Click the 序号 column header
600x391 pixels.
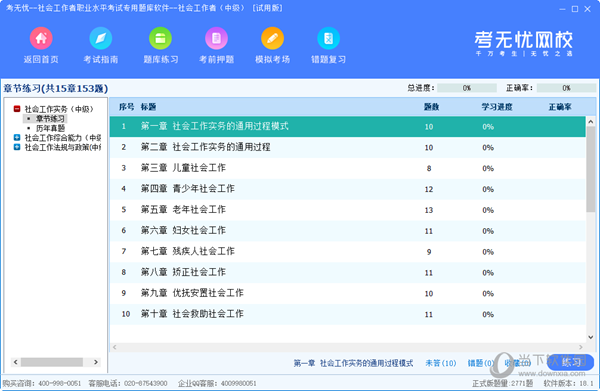click(126, 107)
